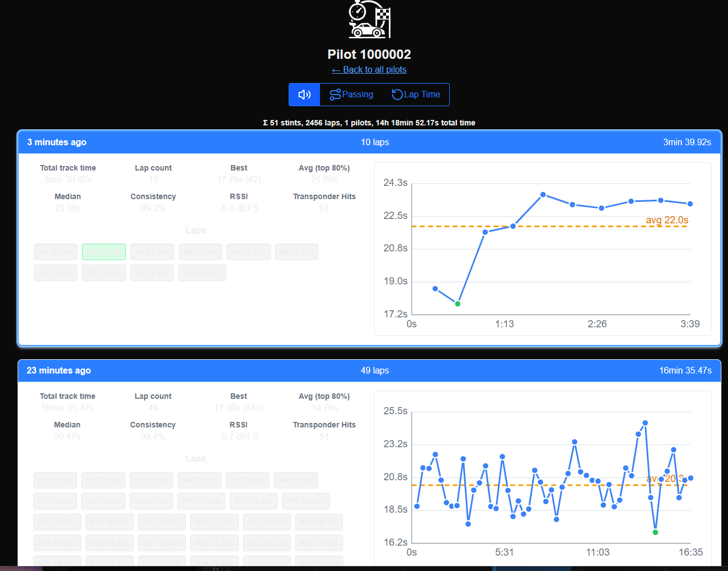This screenshot has height=571, width=728.
Task: Click the 49 laps label in second header
Action: click(x=374, y=370)
